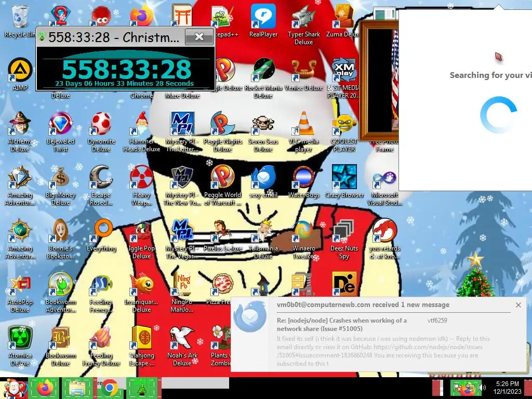
Task: Open the Recycle Bin desktop icon
Action: click(x=20, y=21)
